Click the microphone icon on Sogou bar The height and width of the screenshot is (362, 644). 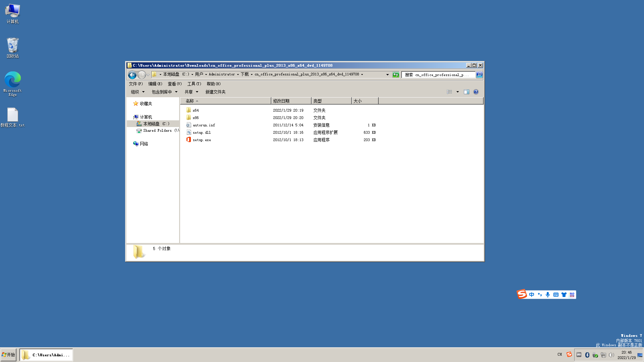(548, 295)
